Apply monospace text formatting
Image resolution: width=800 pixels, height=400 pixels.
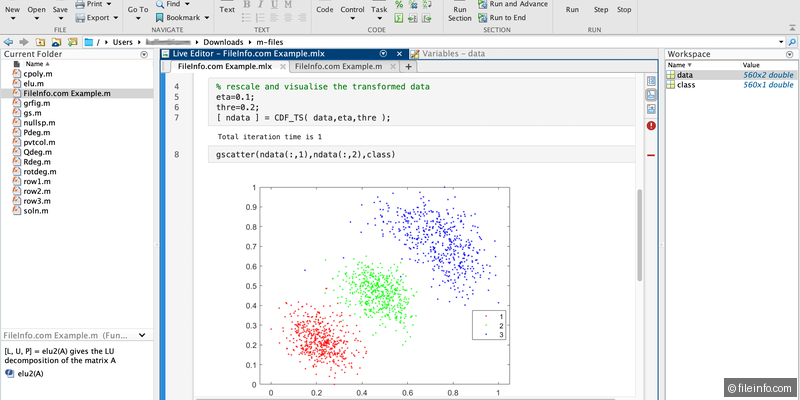[288, 5]
